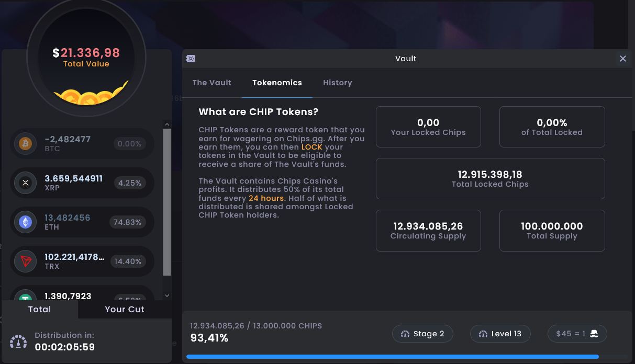
Task: Click the scroll up arrow in the currency list
Action: click(x=167, y=124)
